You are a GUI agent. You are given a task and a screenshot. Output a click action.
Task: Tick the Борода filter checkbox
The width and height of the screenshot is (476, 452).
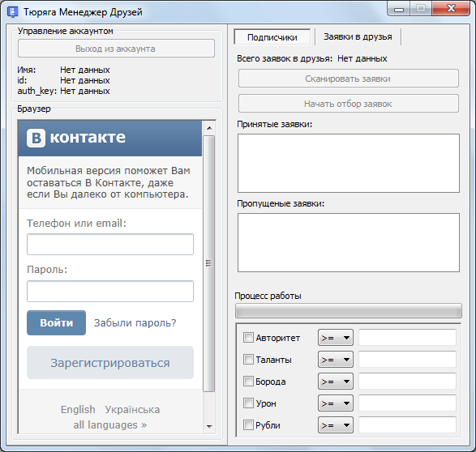coord(248,381)
